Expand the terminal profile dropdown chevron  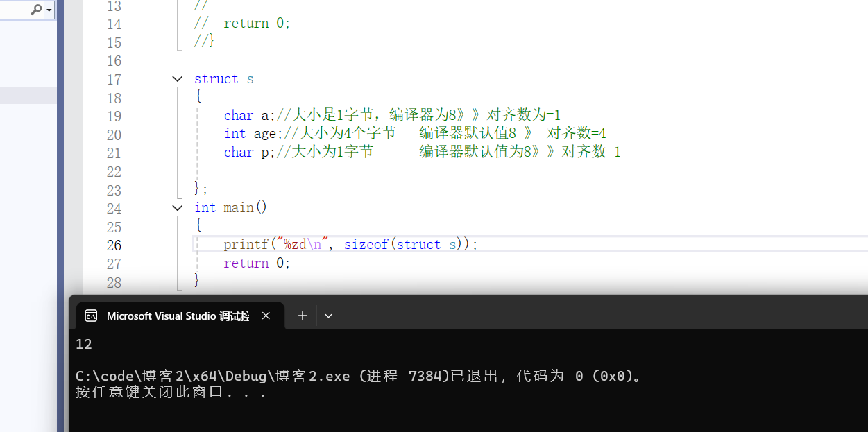coord(328,316)
